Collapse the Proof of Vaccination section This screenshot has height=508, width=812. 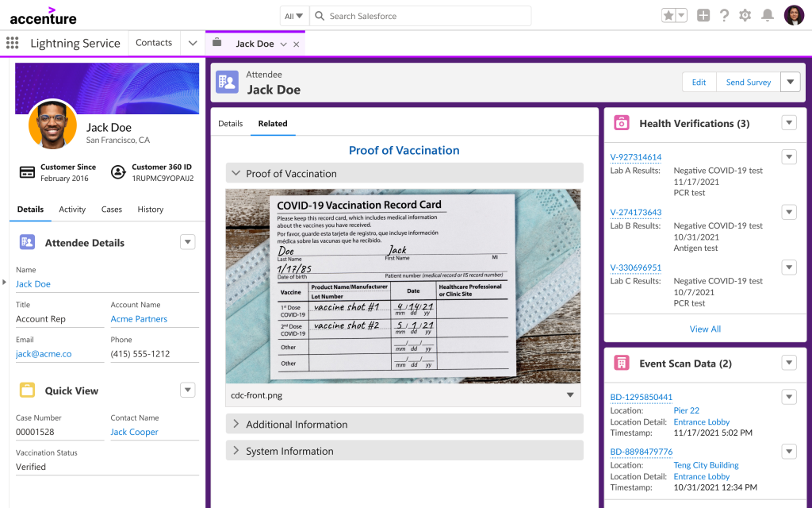point(236,173)
